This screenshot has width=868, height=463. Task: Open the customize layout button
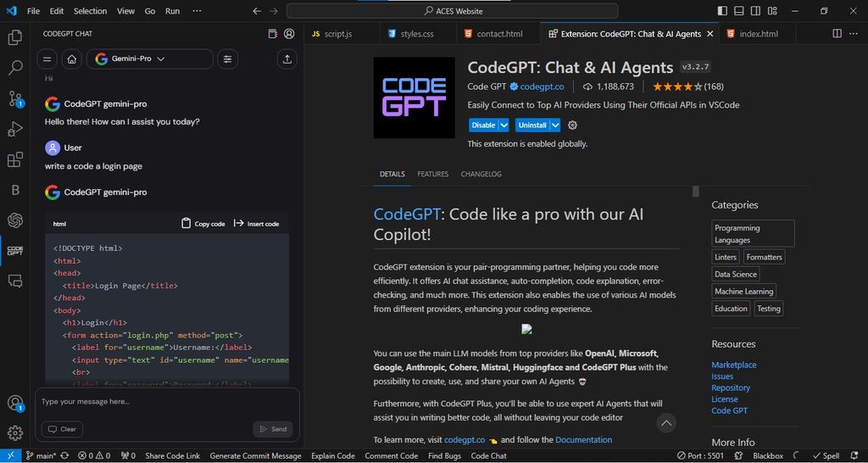[773, 11]
